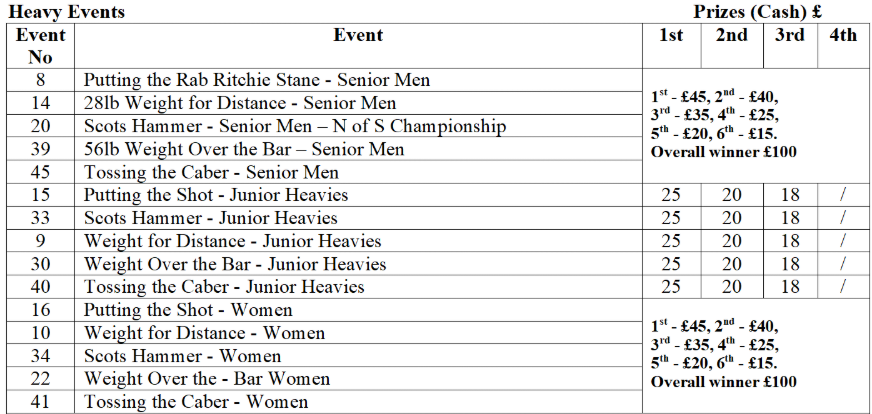This screenshot has width=872, height=414.
Task: Click the Senior Men 'Overall winner £100' text
Action: tap(724, 152)
